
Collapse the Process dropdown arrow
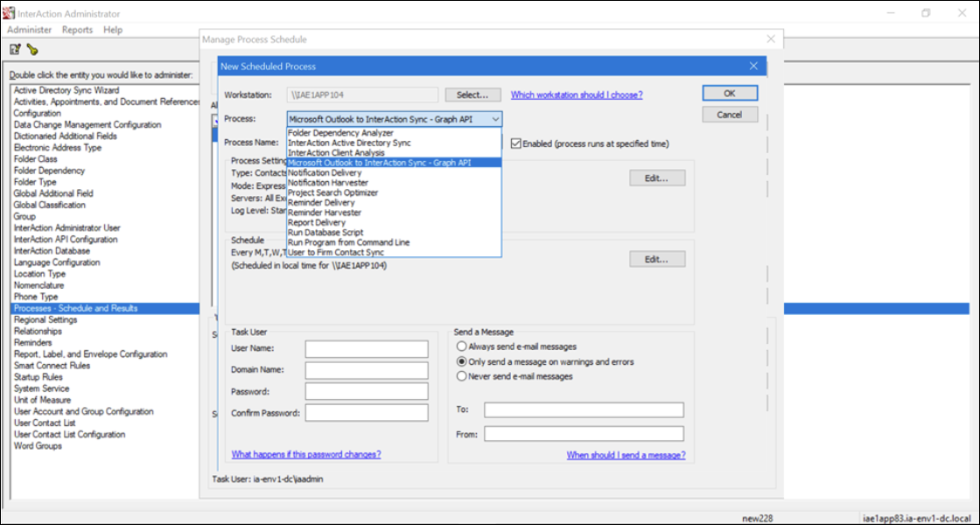495,119
